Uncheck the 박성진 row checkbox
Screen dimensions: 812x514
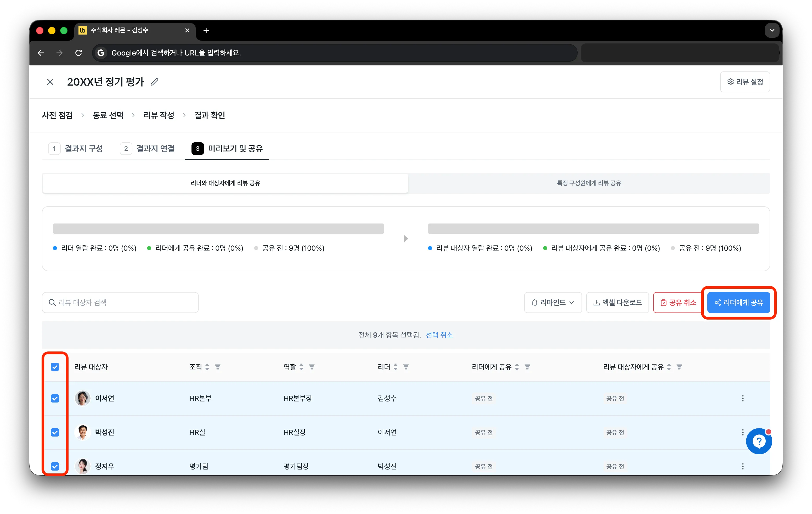(x=55, y=432)
